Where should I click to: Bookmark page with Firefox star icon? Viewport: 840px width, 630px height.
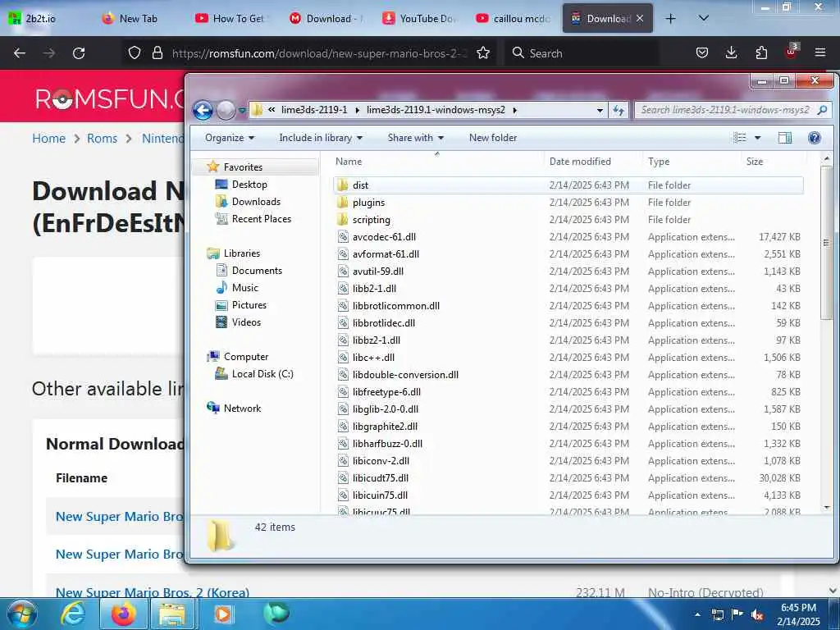(x=483, y=53)
